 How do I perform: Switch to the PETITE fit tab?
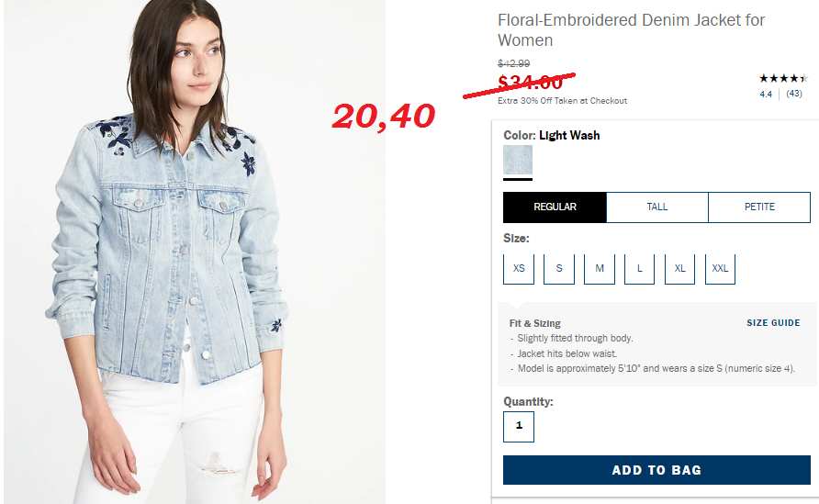click(x=759, y=207)
